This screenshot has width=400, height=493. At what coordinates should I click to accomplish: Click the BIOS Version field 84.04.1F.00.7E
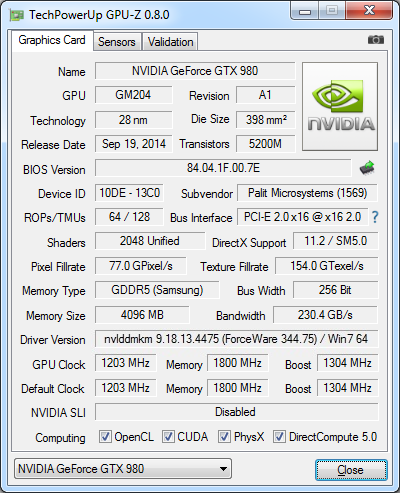point(223,168)
